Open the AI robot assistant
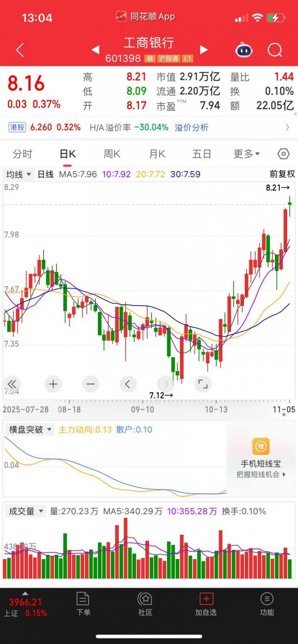 click(x=244, y=50)
